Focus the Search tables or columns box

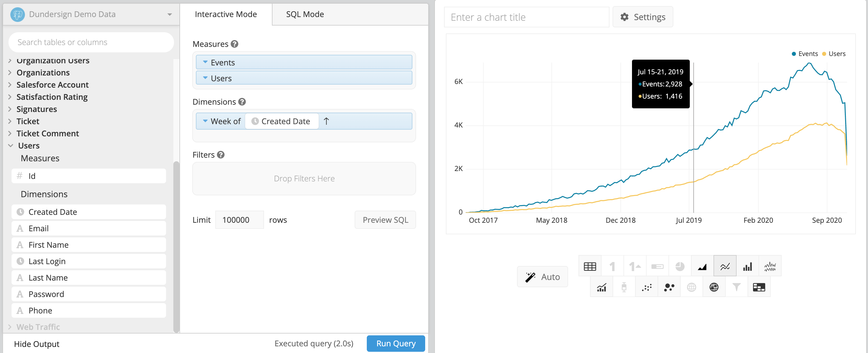91,42
